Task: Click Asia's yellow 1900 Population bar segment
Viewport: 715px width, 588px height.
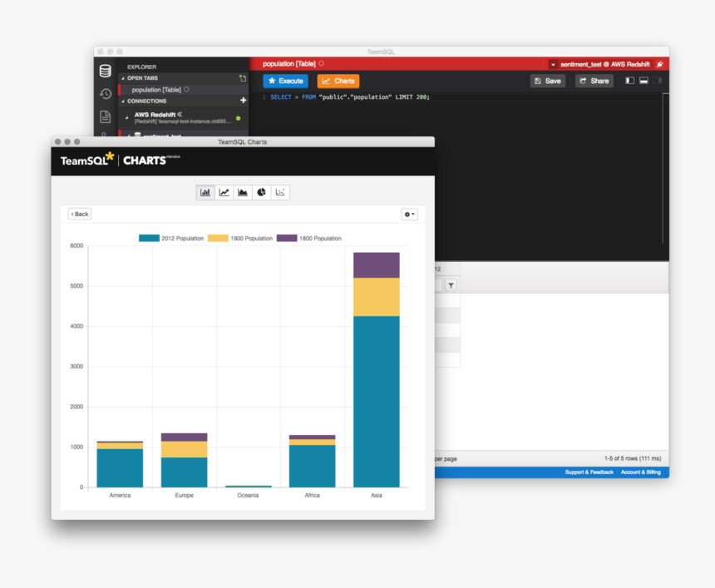Action: pos(376,297)
